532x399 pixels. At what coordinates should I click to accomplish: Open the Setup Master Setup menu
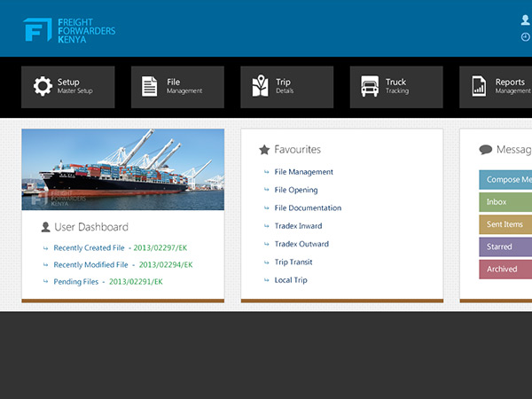pyautogui.click(x=68, y=87)
